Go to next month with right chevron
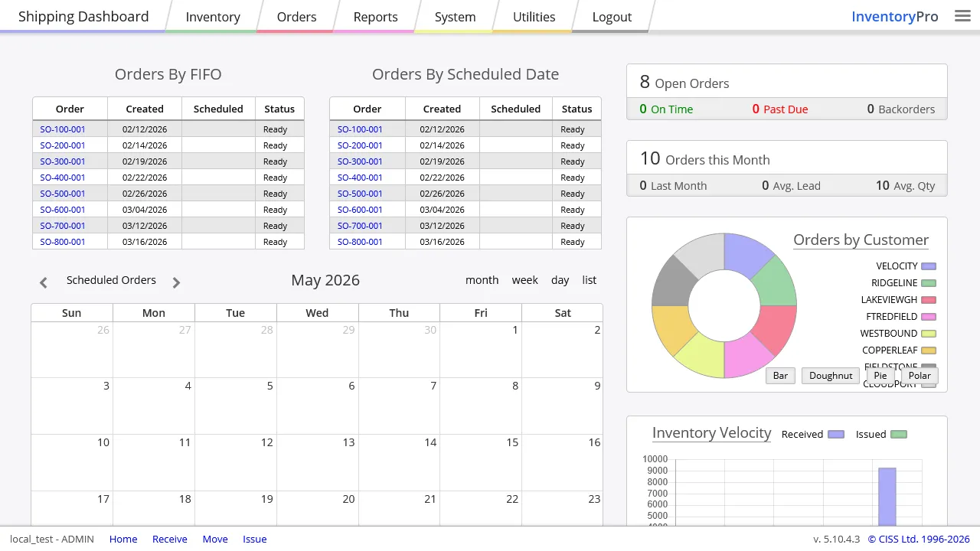The width and height of the screenshot is (980, 551). 176,282
